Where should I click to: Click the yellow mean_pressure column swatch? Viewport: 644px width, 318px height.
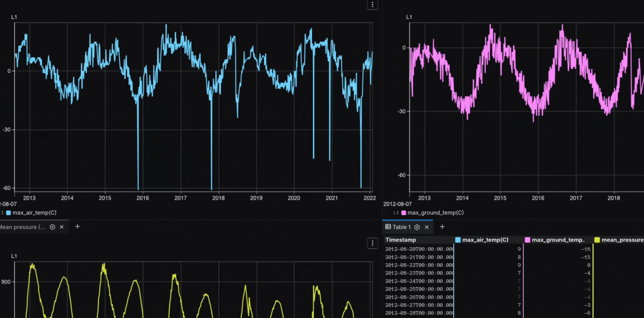tap(597, 240)
